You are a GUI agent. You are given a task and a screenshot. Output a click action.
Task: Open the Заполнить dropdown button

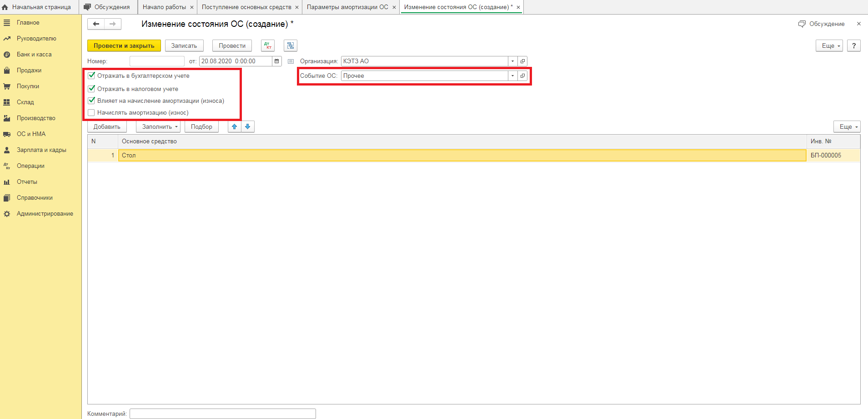point(158,126)
